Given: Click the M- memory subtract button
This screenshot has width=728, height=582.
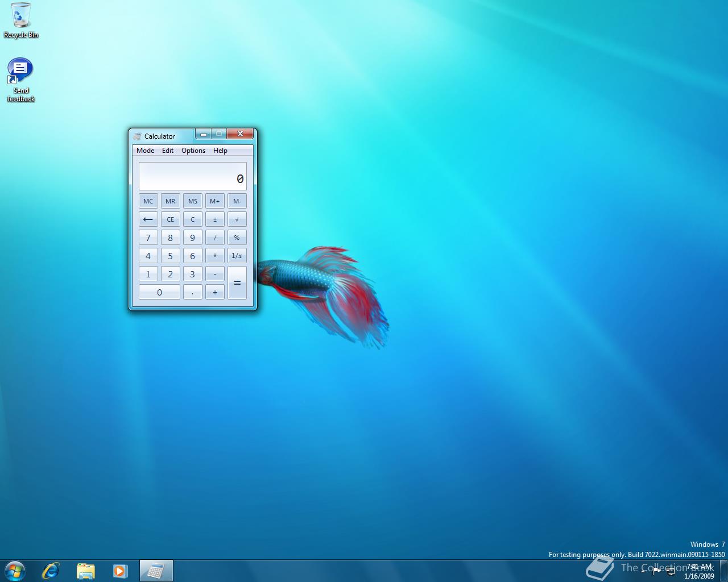Looking at the screenshot, I should coord(237,201).
